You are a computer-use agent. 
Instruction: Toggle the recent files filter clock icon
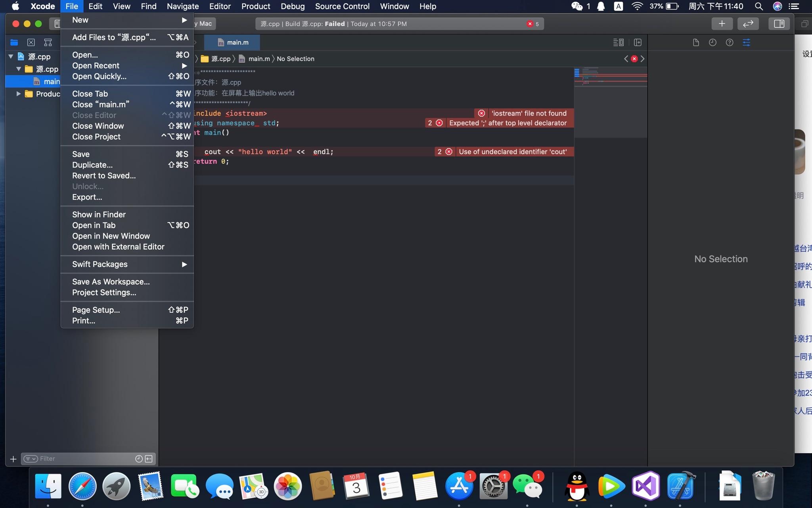(139, 459)
